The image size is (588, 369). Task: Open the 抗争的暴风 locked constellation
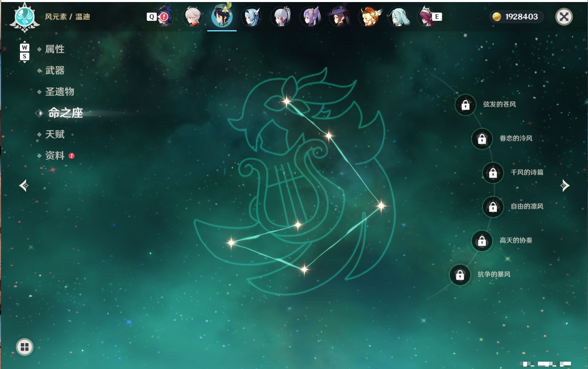tap(460, 275)
